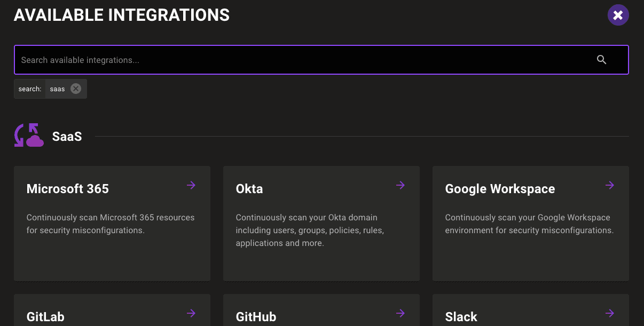Click the Slack arrow icon
The width and height of the screenshot is (644, 326).
tap(609, 313)
